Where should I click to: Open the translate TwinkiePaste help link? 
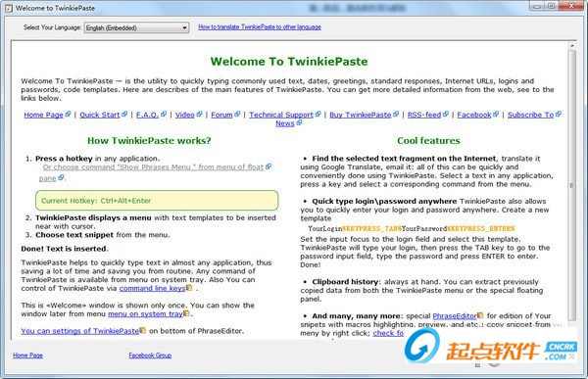260,27
